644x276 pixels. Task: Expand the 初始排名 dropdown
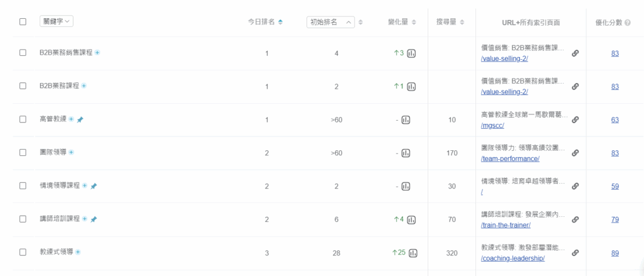click(331, 22)
